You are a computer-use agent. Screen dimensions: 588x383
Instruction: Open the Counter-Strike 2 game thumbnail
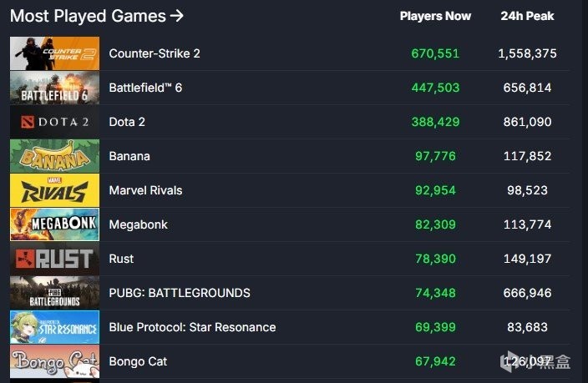click(54, 53)
